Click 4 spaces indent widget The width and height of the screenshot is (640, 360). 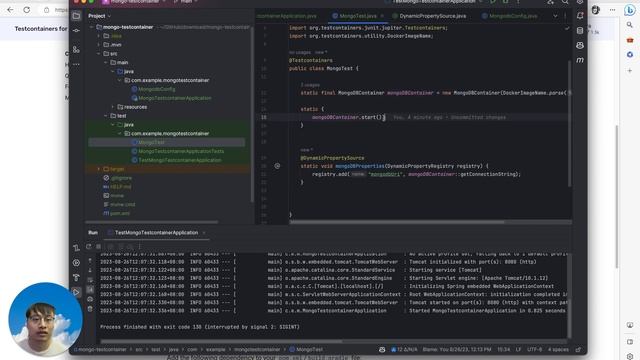(558, 349)
